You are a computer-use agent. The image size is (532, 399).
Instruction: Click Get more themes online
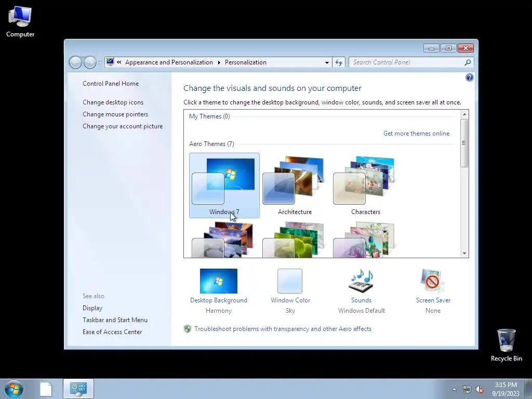pyautogui.click(x=416, y=134)
